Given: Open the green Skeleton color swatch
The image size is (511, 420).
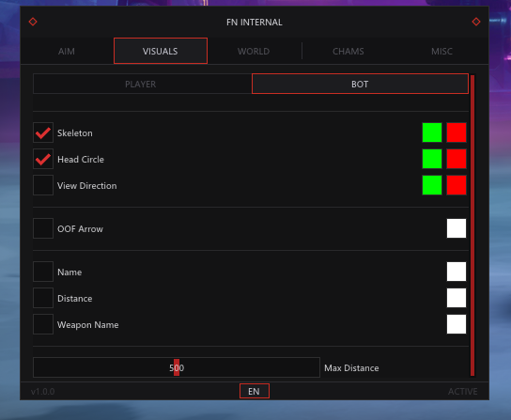Looking at the screenshot, I should tap(432, 132).
